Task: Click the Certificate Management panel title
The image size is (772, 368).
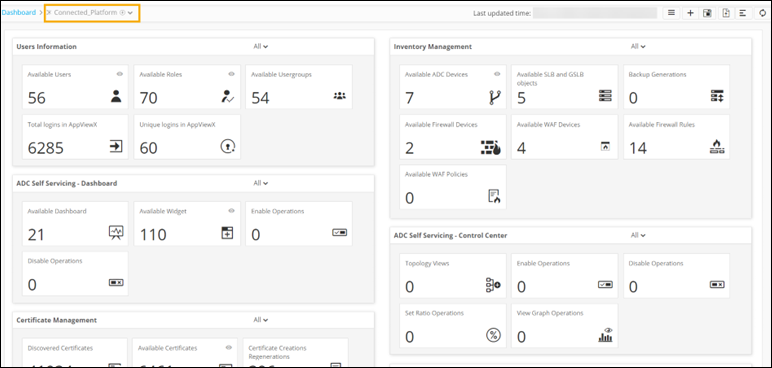Action: tap(57, 320)
